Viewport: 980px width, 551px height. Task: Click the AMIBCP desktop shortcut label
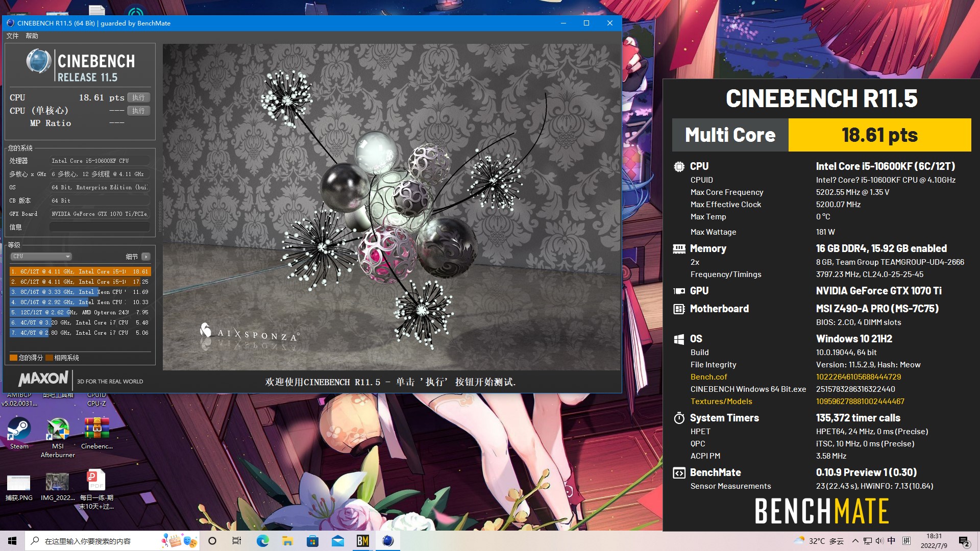(19, 399)
